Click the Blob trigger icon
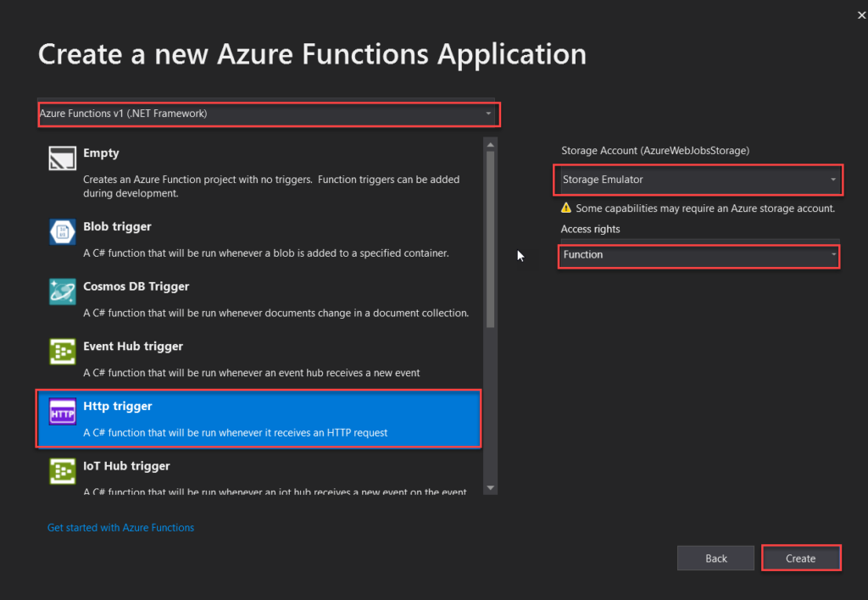Viewport: 868px width, 600px height. 62,232
